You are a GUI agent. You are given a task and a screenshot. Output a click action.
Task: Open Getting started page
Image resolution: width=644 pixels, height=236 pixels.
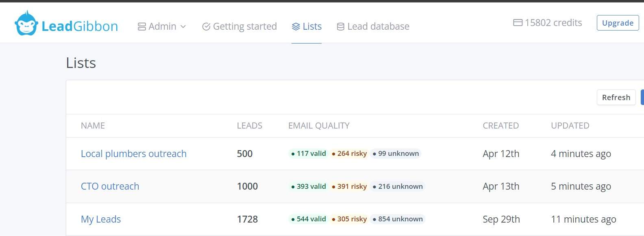244,26
